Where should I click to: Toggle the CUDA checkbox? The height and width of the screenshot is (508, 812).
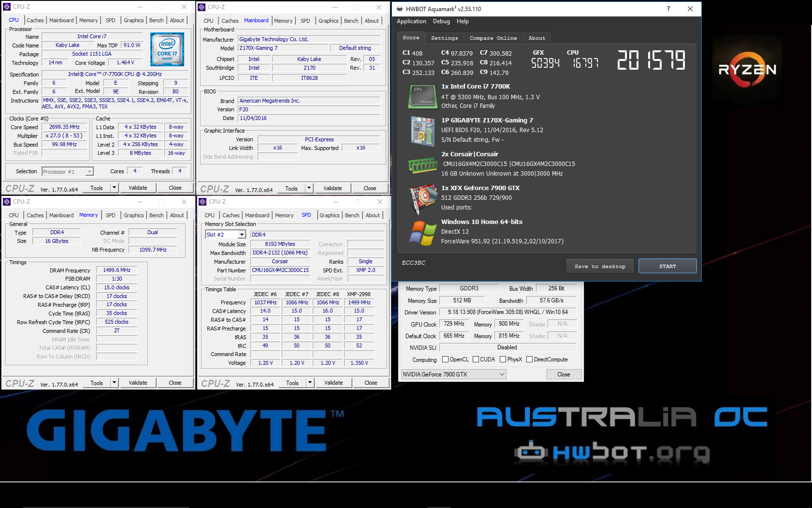tap(476, 359)
